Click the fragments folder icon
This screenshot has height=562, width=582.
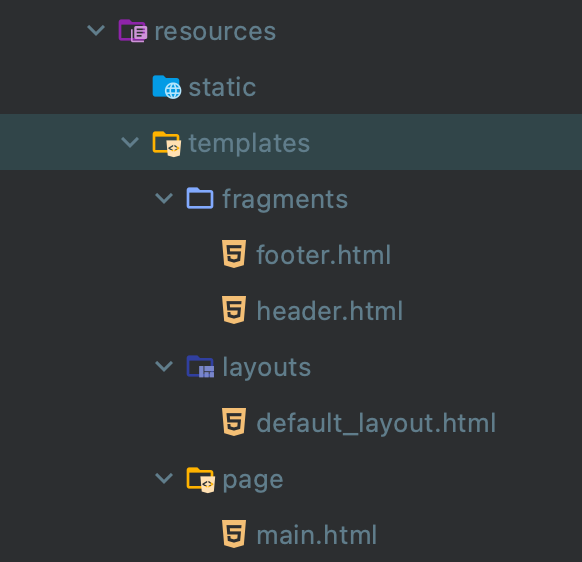click(x=200, y=198)
